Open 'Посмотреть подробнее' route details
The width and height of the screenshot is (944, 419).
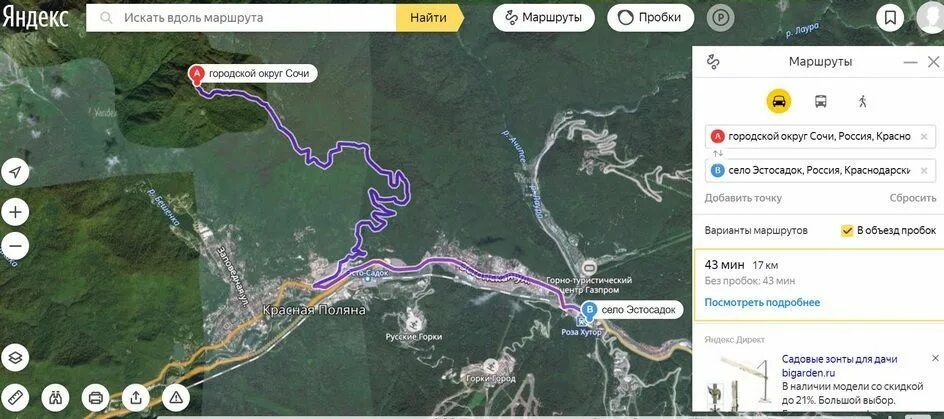(762, 302)
